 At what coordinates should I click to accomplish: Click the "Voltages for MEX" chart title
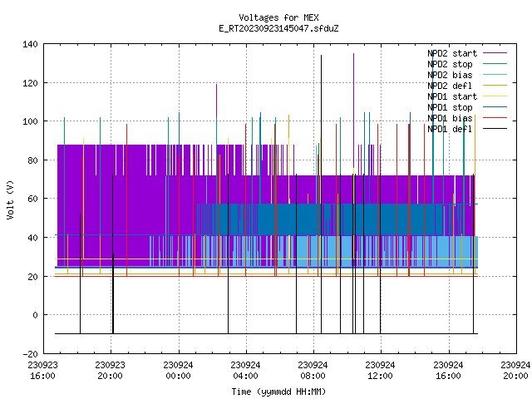278,17
